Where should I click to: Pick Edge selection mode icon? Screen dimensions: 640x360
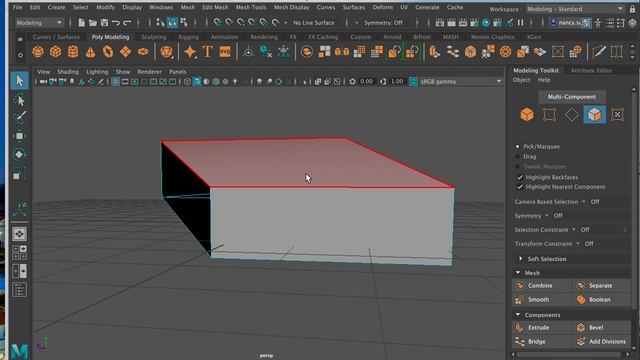571,115
